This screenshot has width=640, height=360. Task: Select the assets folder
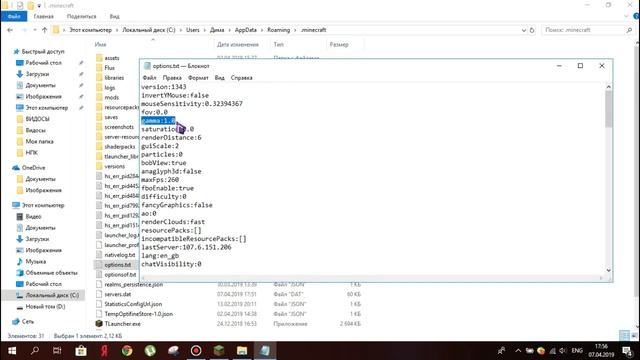pos(111,58)
